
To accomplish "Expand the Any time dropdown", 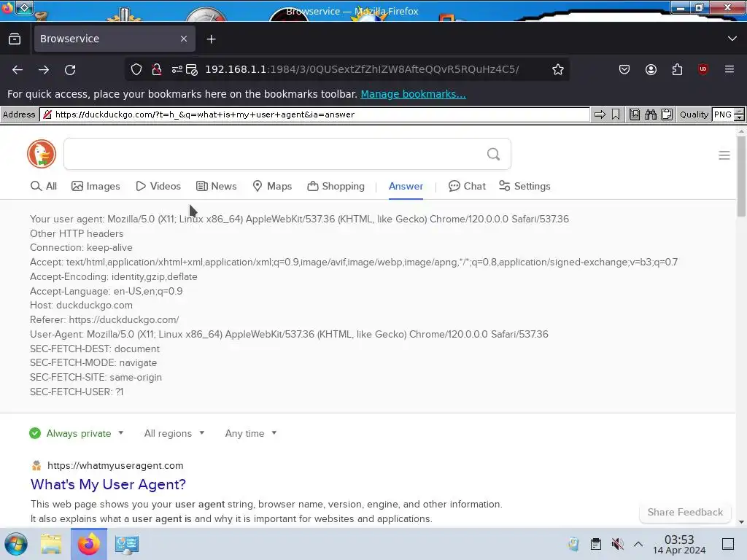I will click(251, 433).
